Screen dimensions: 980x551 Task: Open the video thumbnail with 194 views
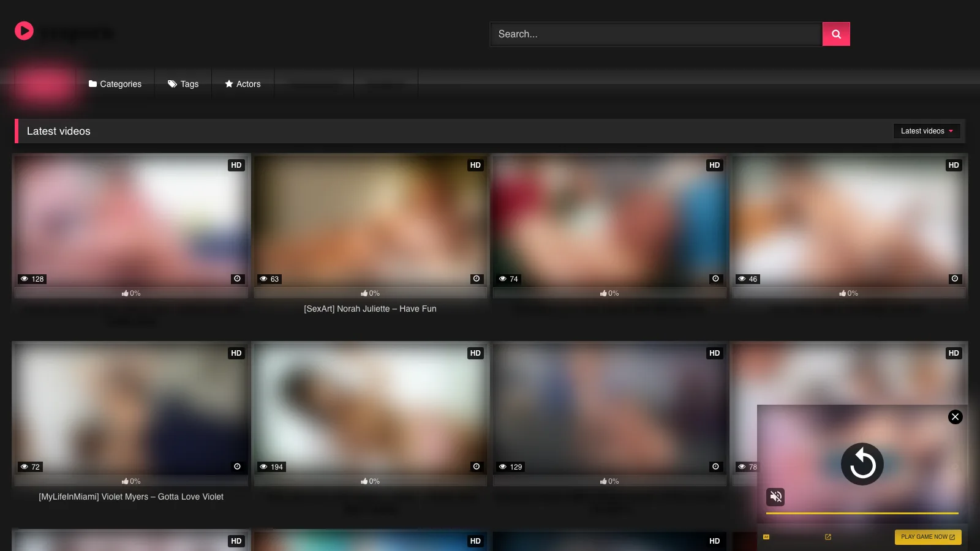371,408
